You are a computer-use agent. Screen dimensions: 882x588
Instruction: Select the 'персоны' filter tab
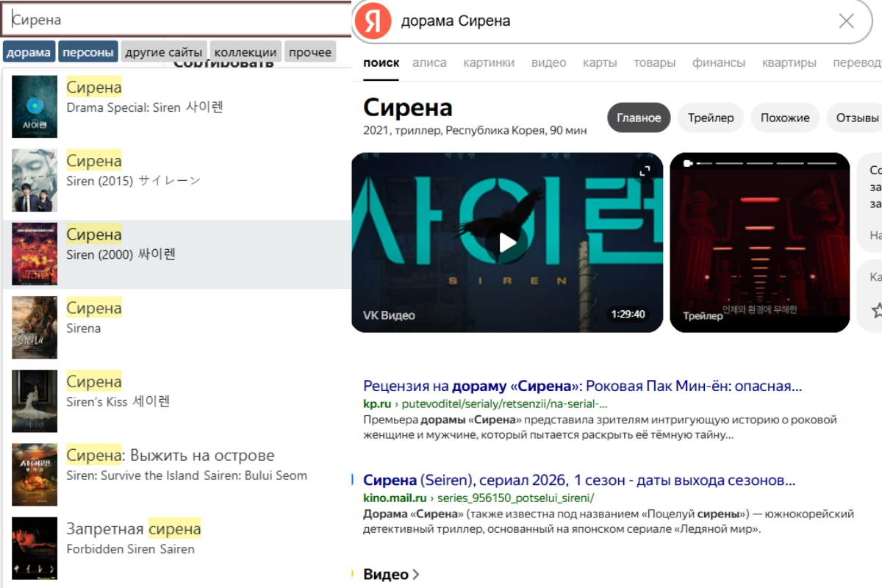[x=88, y=52]
